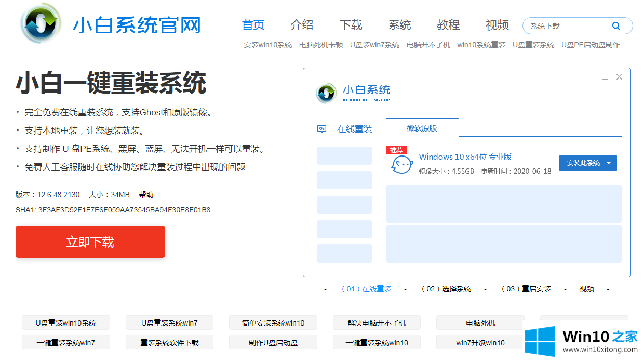Click the red 立即下载 button

(x=90, y=242)
